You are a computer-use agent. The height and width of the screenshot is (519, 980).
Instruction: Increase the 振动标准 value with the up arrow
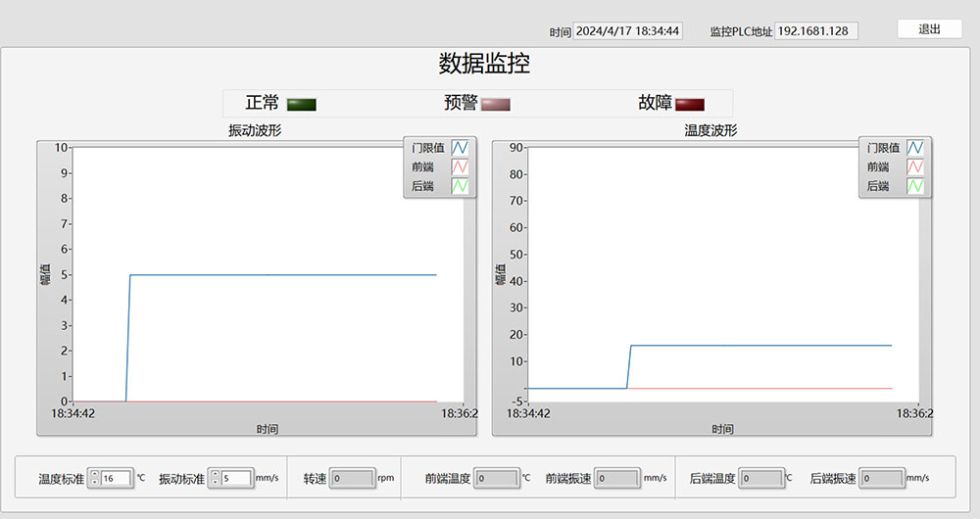(214, 474)
